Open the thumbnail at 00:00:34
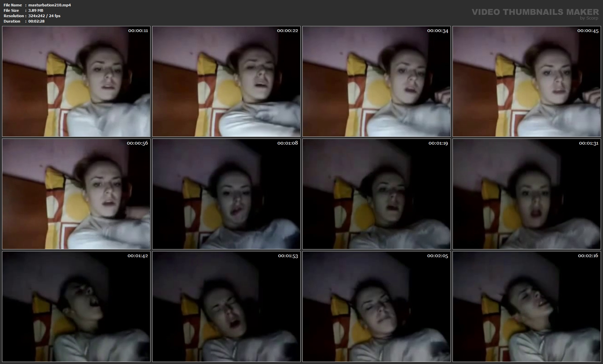The width and height of the screenshot is (603, 364). click(x=376, y=81)
